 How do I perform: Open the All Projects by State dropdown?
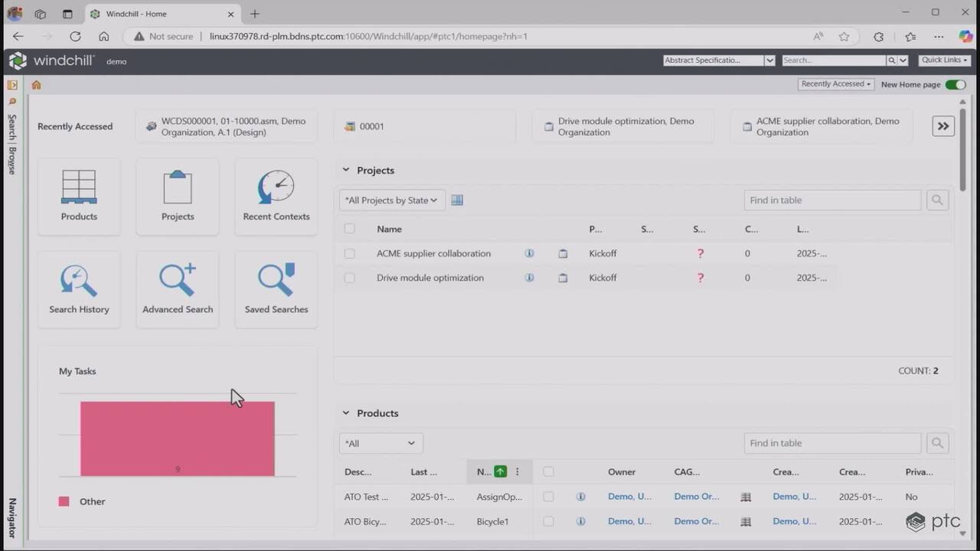(x=392, y=201)
